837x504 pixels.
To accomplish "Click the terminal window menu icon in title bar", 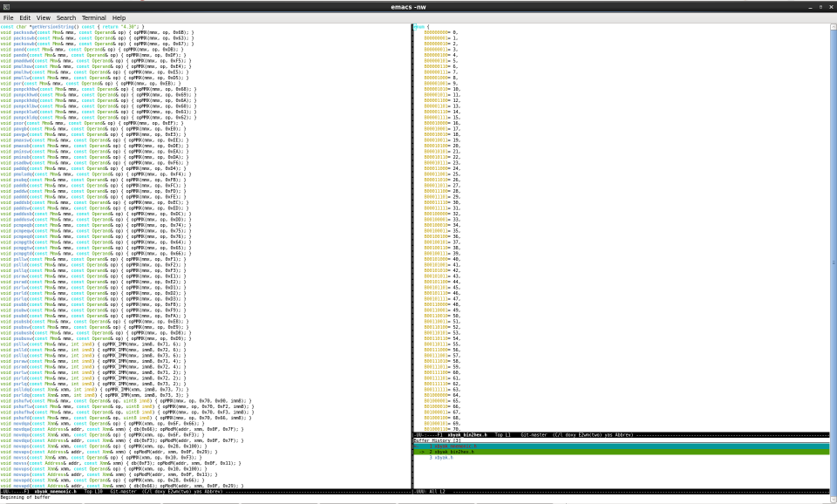I will coord(6,7).
